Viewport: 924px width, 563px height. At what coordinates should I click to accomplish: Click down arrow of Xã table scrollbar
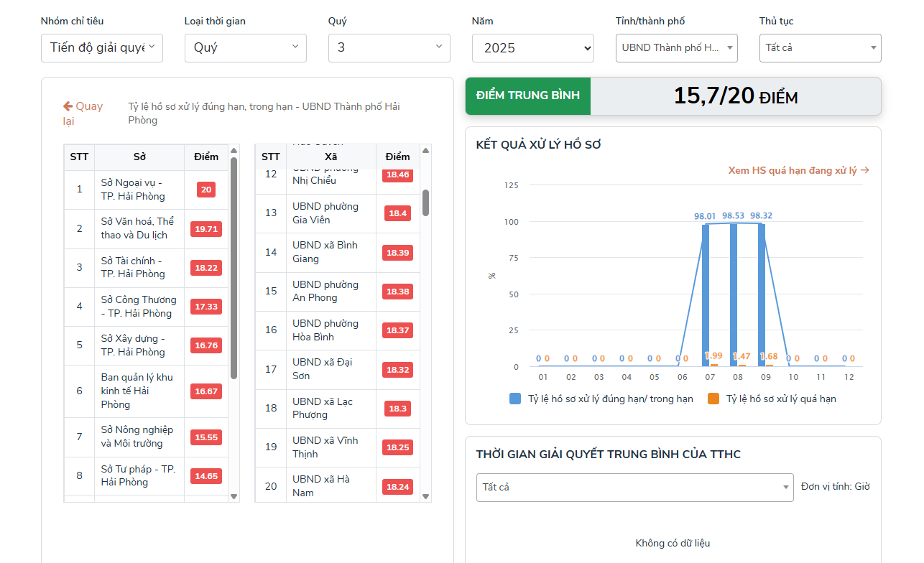[x=425, y=496]
